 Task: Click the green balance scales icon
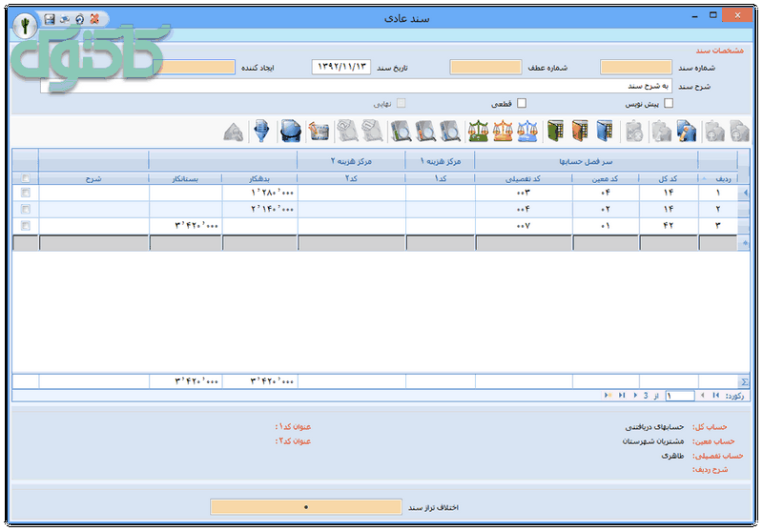pos(479,131)
